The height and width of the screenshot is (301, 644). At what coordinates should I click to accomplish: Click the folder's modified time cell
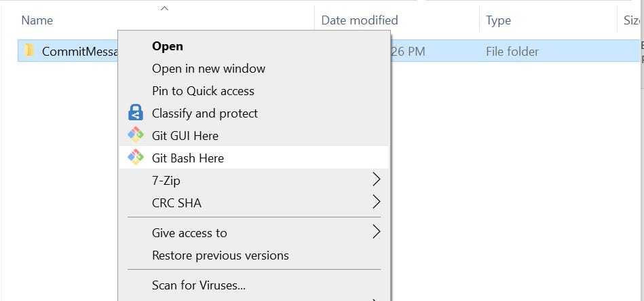point(408,51)
